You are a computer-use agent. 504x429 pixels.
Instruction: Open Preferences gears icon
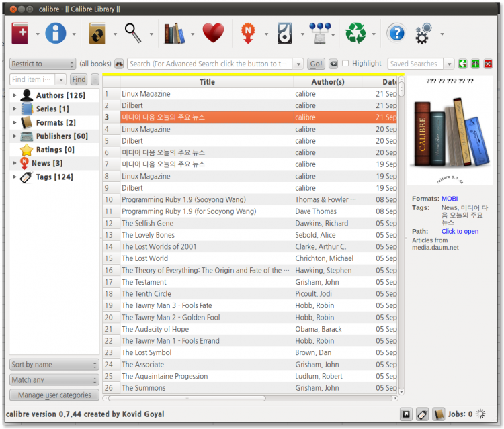(x=423, y=34)
